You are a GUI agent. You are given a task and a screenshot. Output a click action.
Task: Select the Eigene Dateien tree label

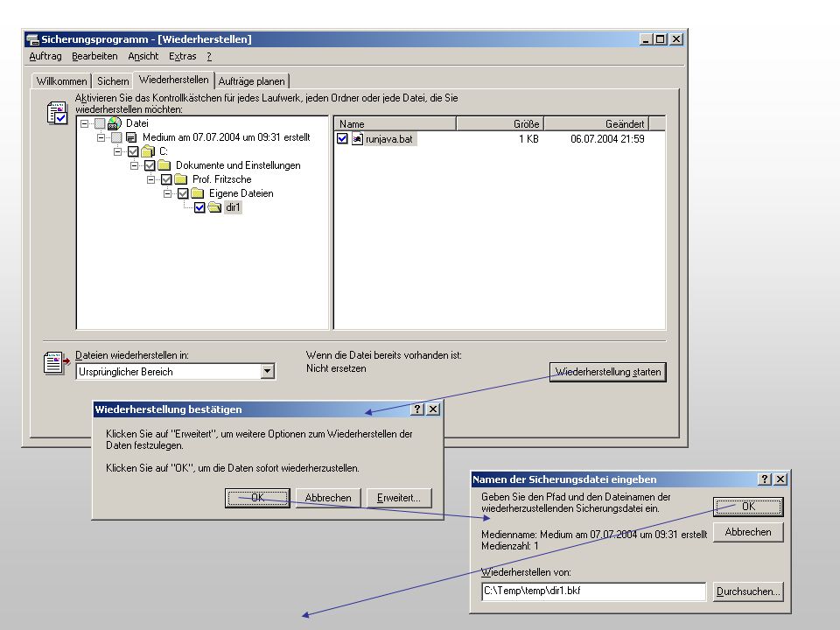tap(241, 192)
